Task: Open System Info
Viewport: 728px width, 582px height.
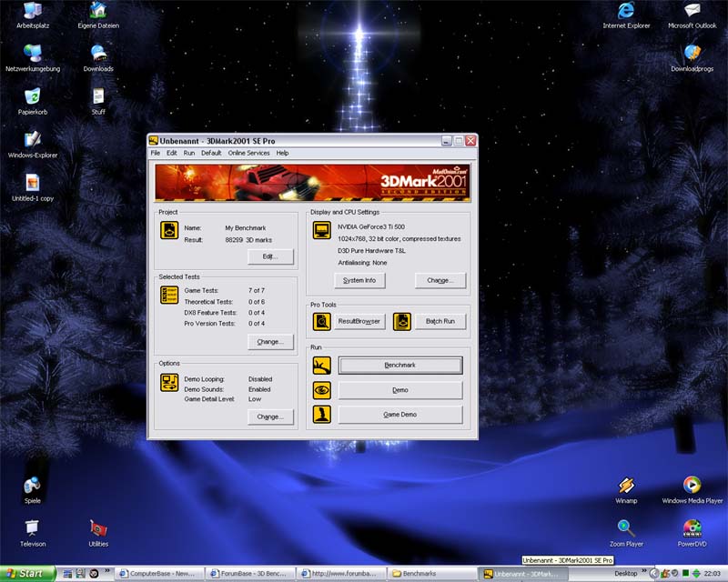Action: coord(359,280)
